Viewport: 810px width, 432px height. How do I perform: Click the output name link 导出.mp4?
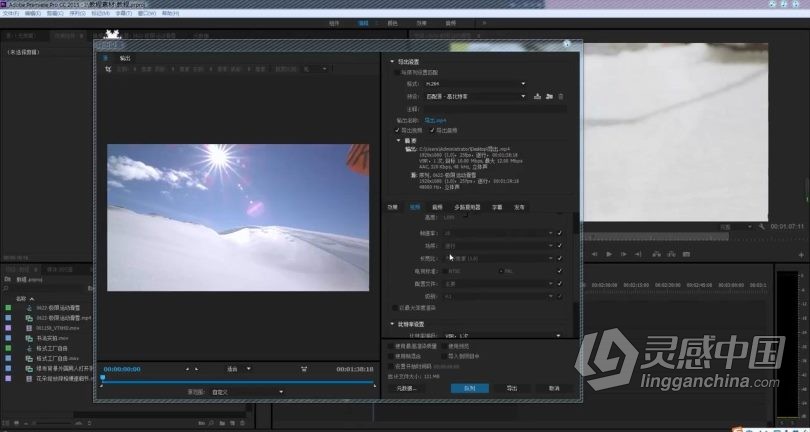435,120
